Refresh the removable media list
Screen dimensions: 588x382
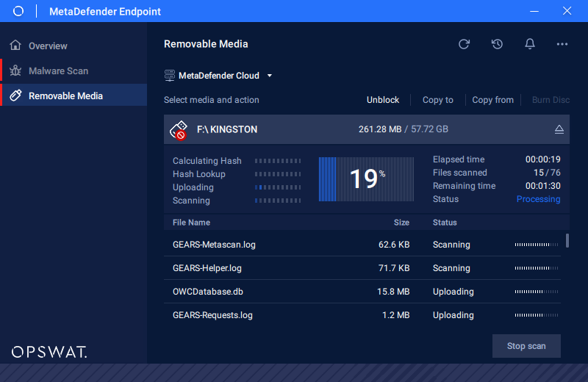(x=464, y=44)
